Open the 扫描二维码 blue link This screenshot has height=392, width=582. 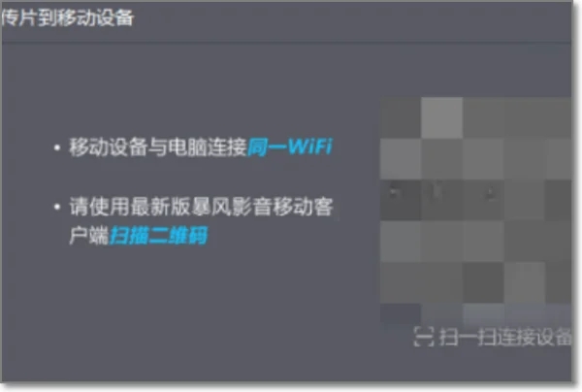click(x=158, y=236)
